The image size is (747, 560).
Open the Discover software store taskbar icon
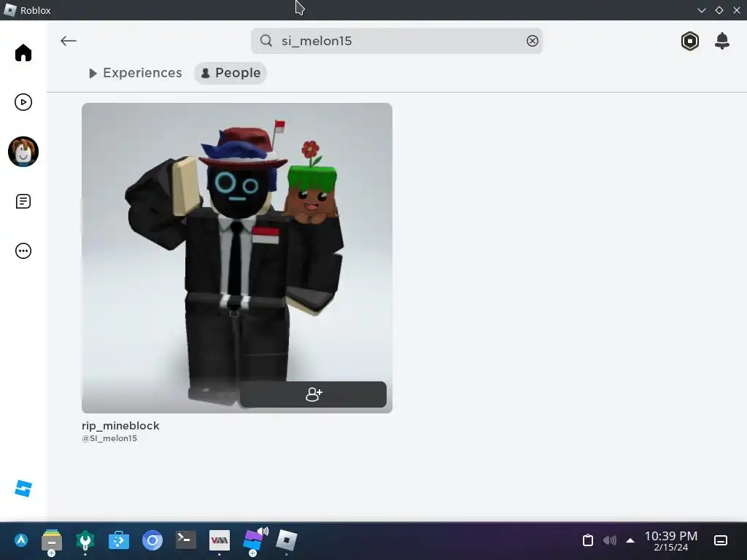[119, 540]
